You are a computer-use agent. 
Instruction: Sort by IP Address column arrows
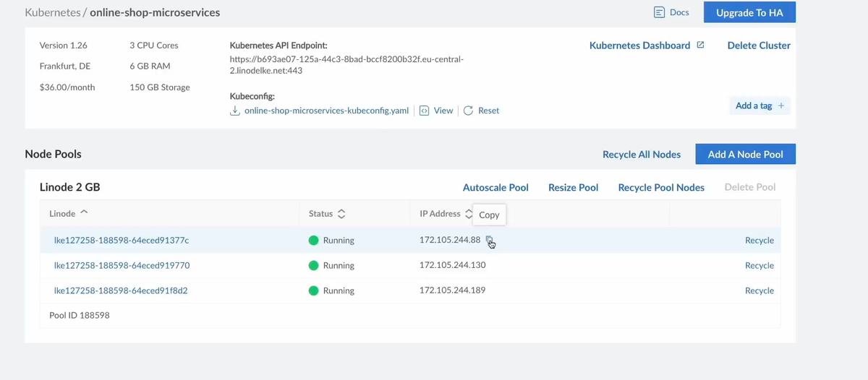click(469, 214)
